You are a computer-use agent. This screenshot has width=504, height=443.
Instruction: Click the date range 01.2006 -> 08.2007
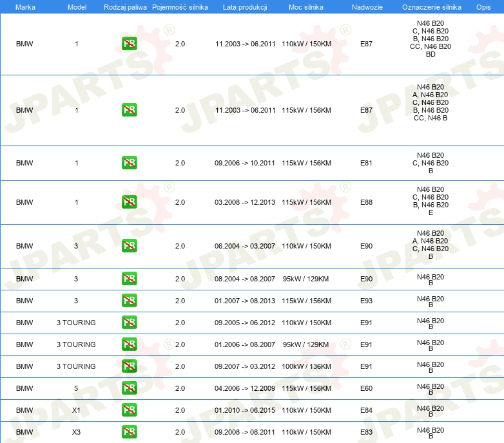tap(245, 344)
